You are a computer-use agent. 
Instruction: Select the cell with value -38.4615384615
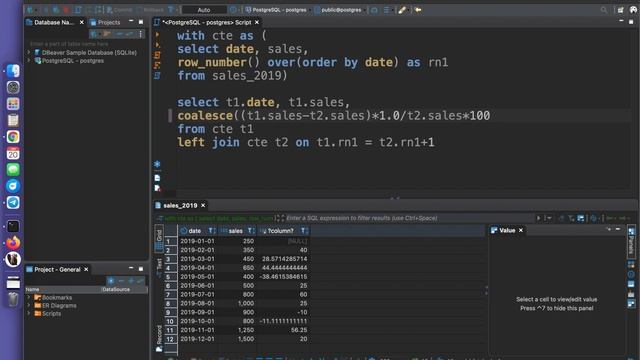click(x=283, y=277)
